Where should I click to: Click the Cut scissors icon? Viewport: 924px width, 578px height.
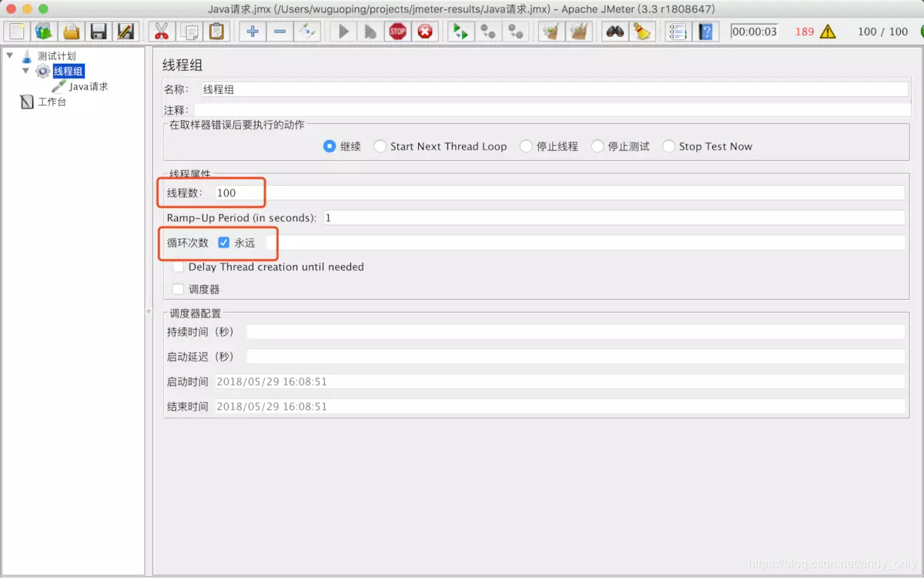pyautogui.click(x=161, y=32)
